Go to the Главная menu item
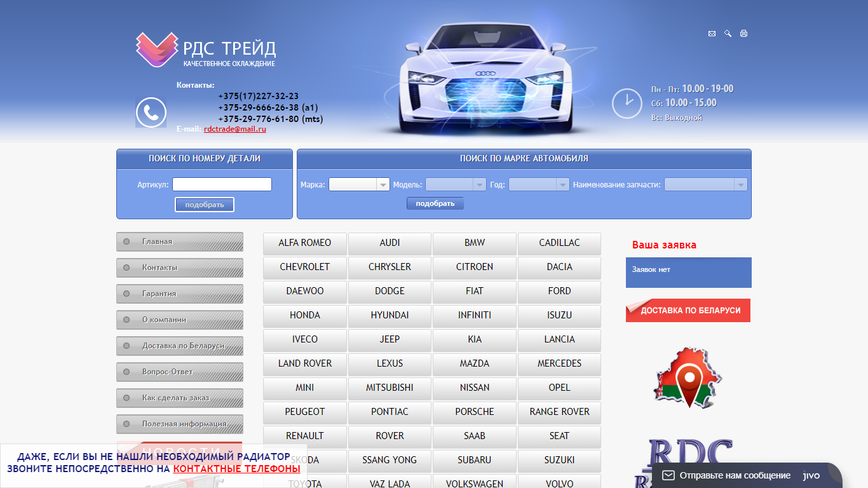 tap(180, 241)
